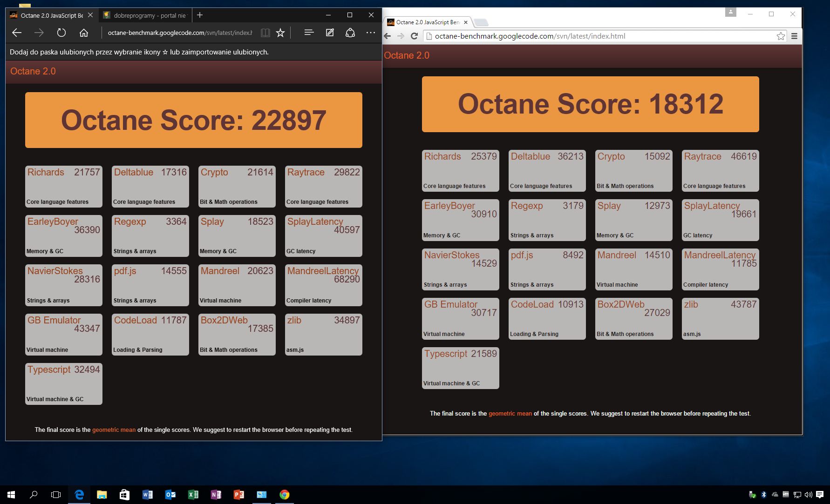This screenshot has height=504, width=830.
Task: Click the Edge address bar URL
Action: click(x=180, y=33)
